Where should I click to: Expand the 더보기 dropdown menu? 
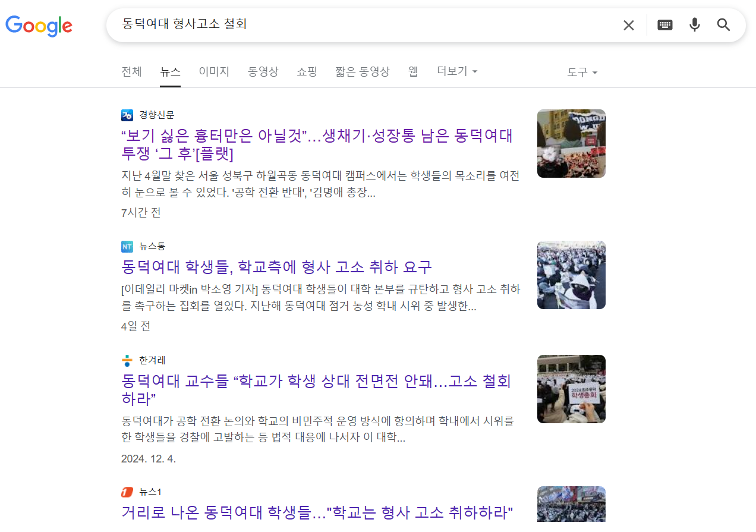(x=457, y=71)
